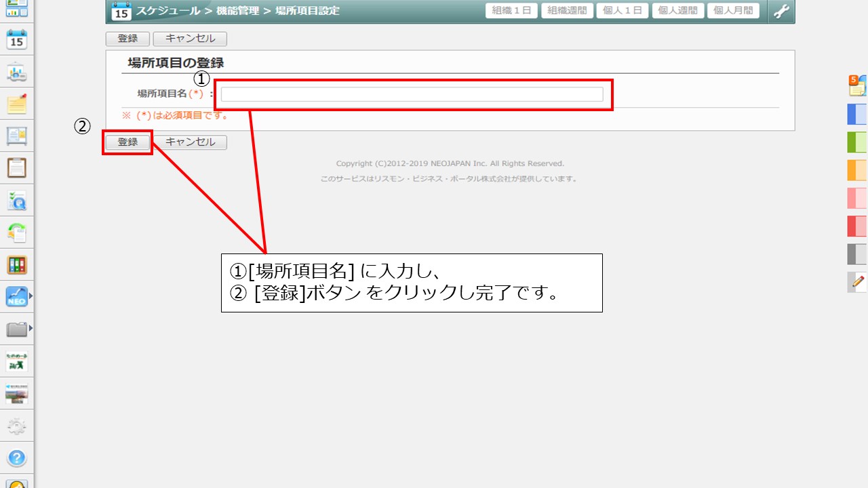
Task: Select the green color tab
Action: (x=857, y=142)
